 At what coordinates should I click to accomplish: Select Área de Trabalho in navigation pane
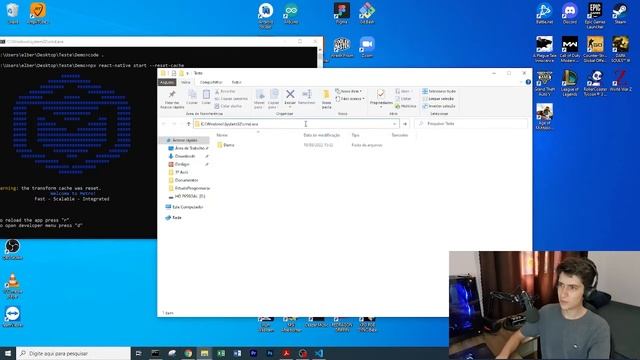[x=189, y=148]
